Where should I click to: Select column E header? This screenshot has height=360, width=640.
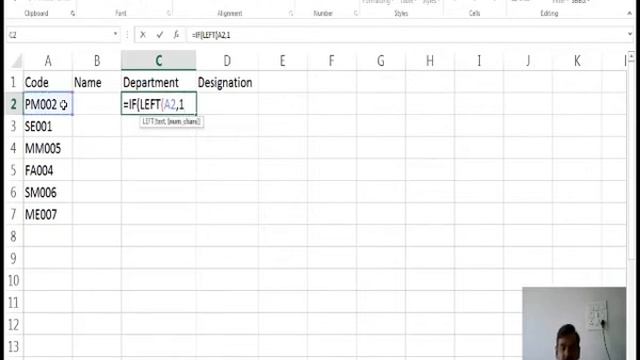(x=282, y=61)
